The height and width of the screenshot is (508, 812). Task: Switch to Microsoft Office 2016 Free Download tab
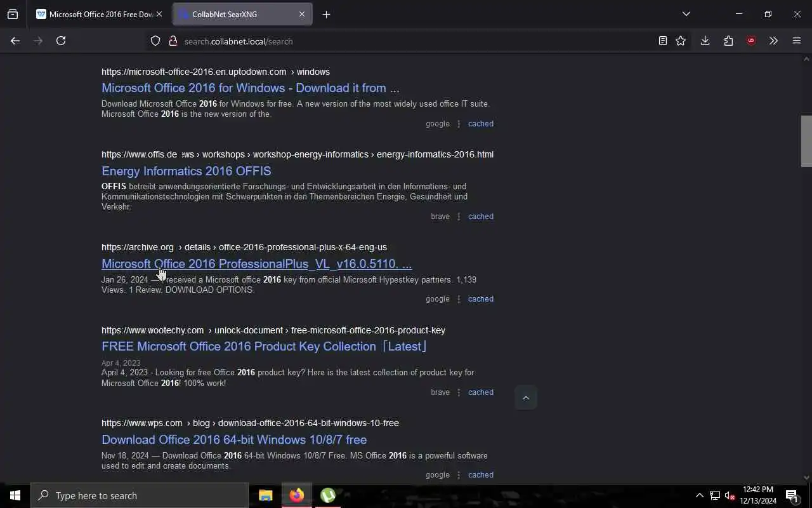95,14
